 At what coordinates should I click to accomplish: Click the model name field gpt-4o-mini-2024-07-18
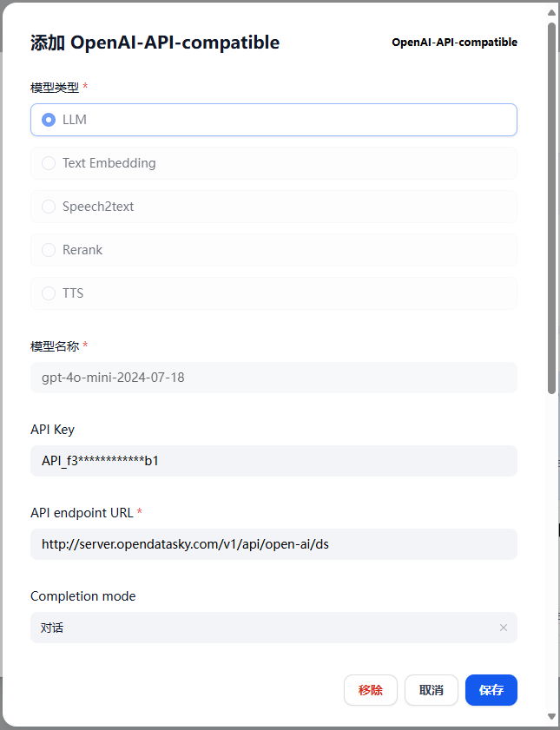point(273,377)
